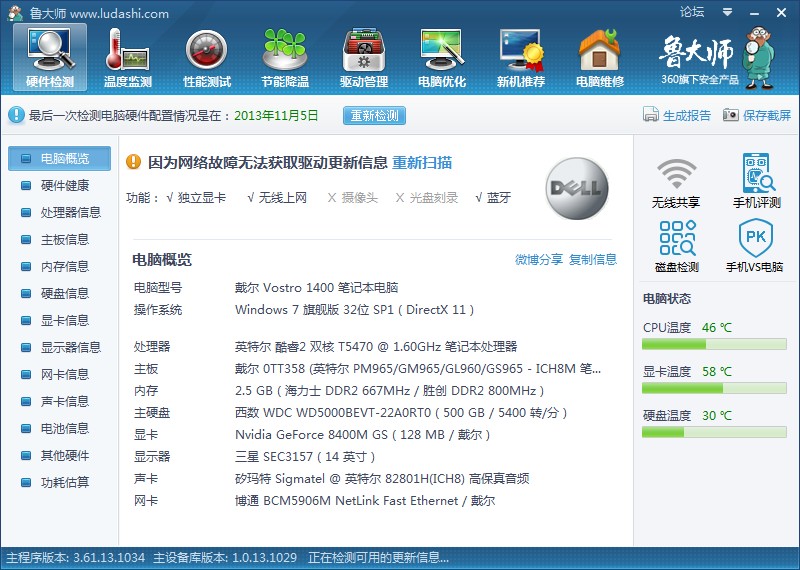This screenshot has width=800, height=570.
Task: Click the 摄像头 feature label
Action: 360,197
